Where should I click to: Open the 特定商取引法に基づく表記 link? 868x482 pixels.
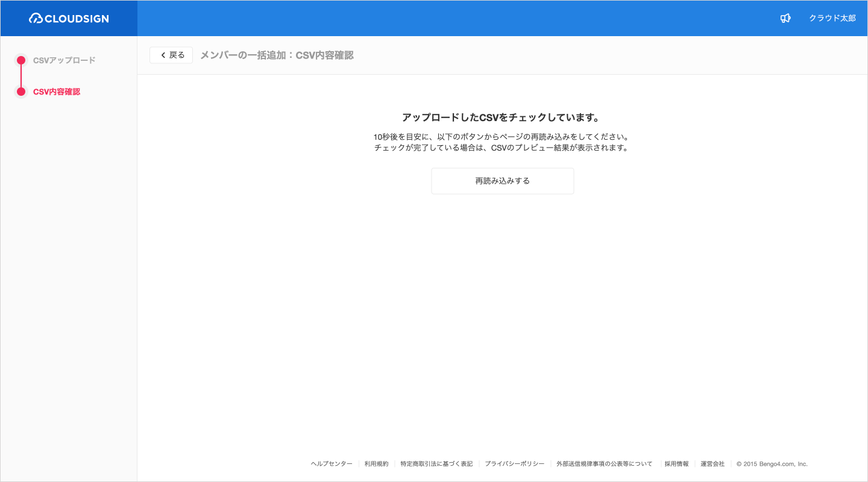point(436,464)
